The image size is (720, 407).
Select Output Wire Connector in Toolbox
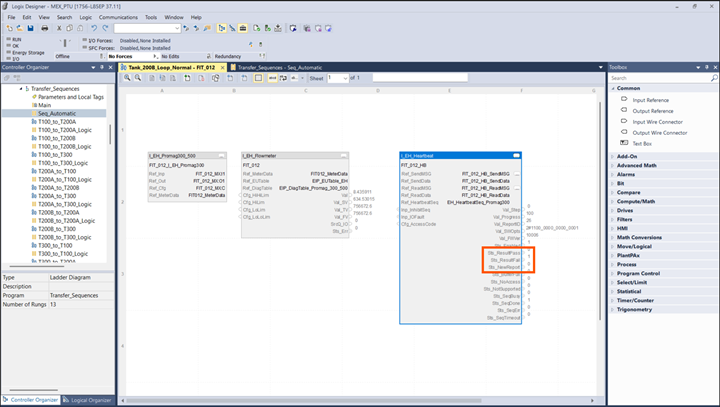(x=659, y=133)
